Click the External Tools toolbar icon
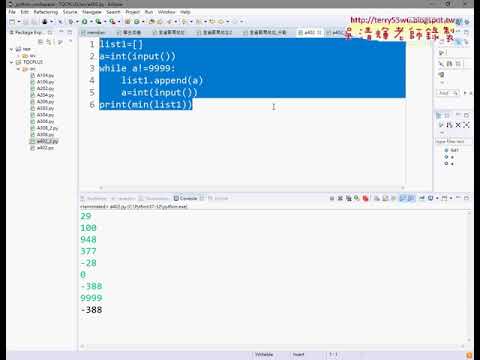Viewport: 480px width, 360px height. pyautogui.click(x=112, y=22)
